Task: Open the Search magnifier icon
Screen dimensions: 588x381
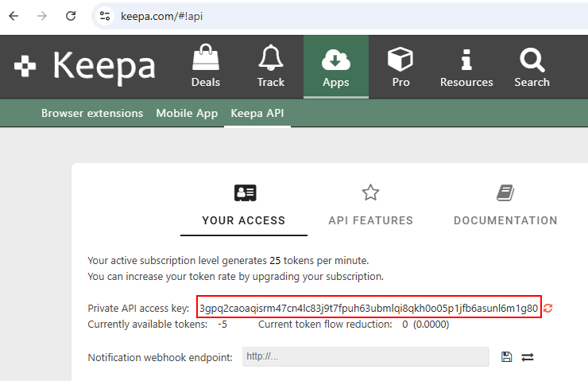Action: pos(532,60)
